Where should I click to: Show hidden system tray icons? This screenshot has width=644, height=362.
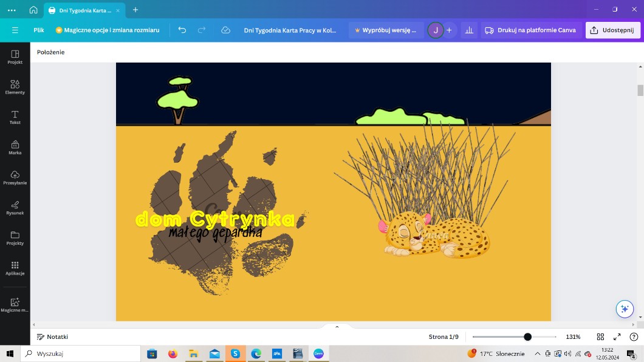click(x=537, y=353)
